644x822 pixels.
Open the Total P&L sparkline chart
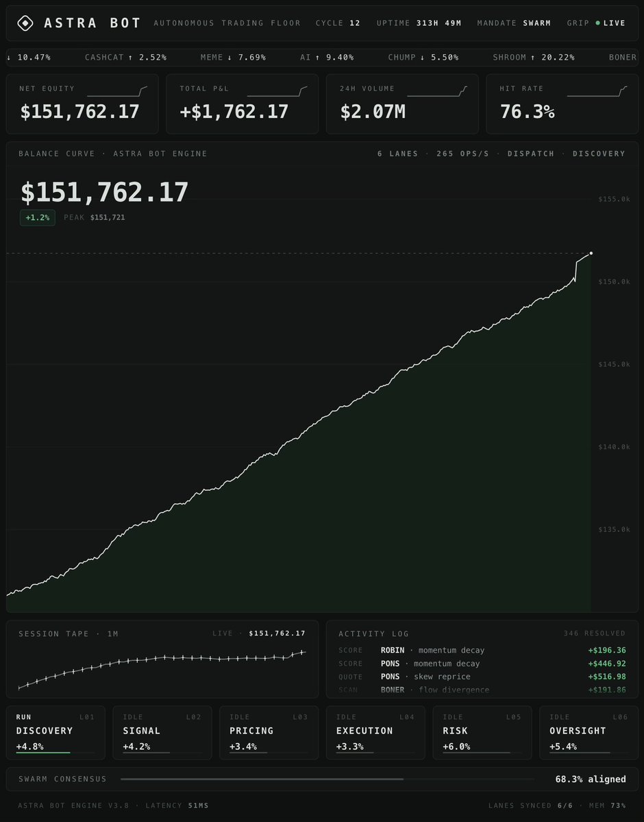[277, 92]
